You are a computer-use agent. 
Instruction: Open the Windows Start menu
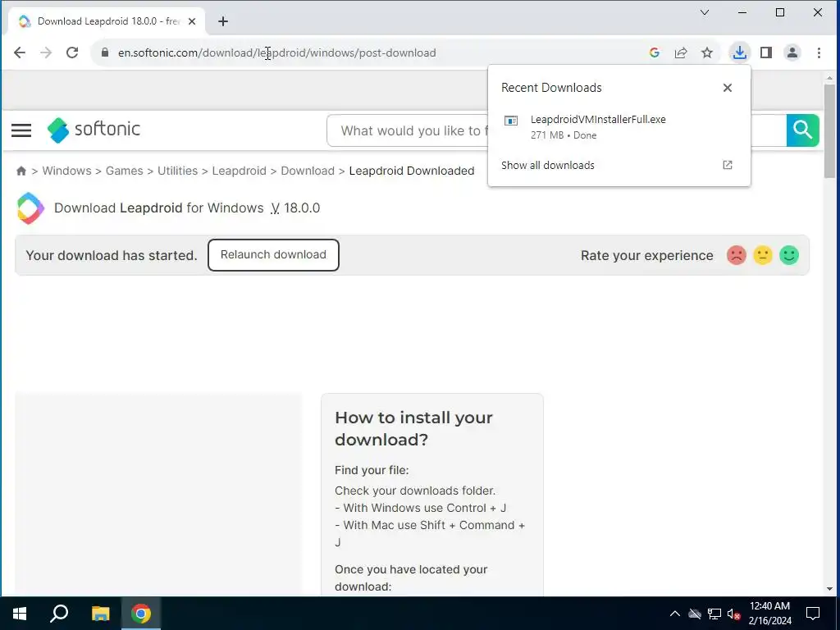20,614
